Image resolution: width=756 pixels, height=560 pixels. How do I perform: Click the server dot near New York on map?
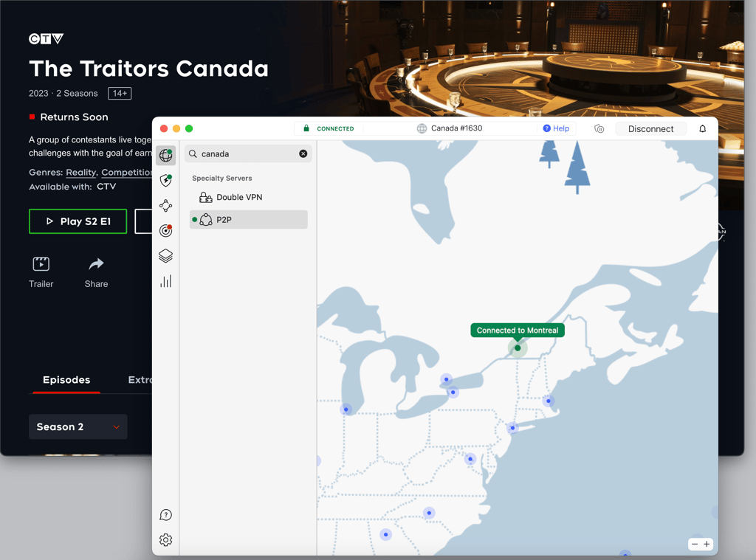pos(512,428)
